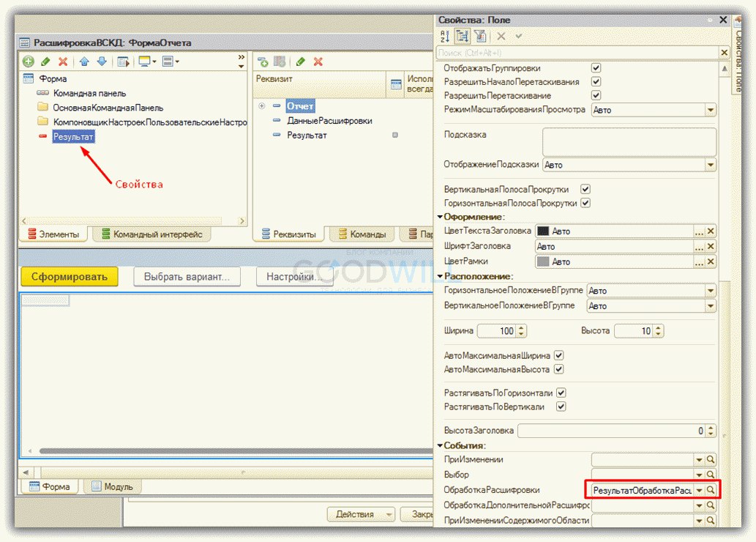
Task: Open ГоризонтальноеПоложениеВГруппе dropdown
Action: pos(710,291)
